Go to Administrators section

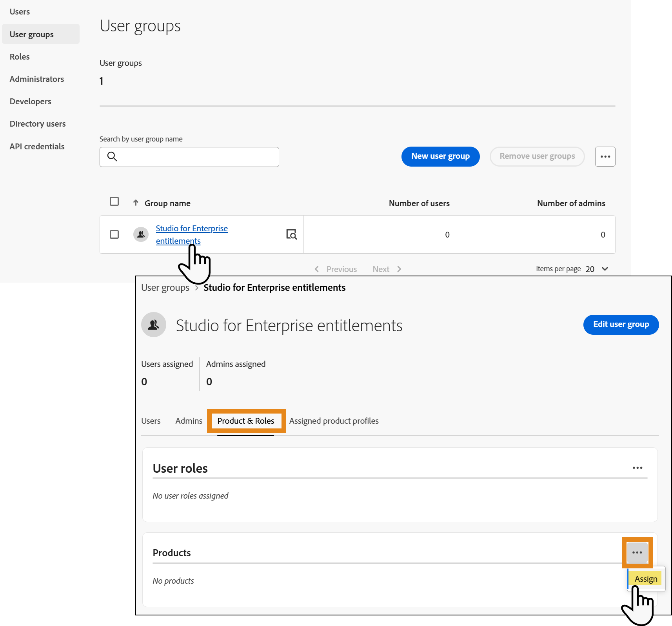(x=37, y=79)
